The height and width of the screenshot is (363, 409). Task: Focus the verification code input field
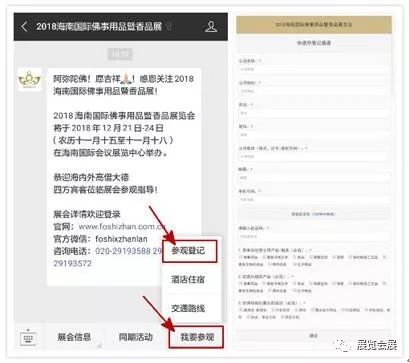click(313, 236)
